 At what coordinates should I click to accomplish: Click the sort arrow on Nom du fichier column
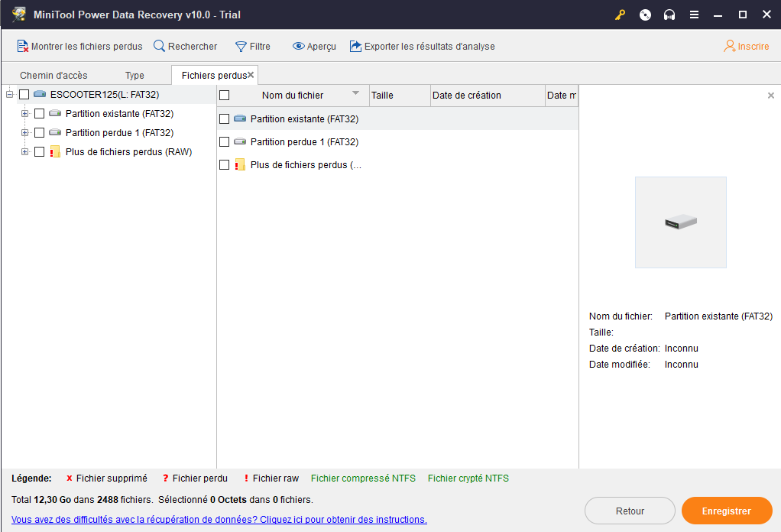(355, 93)
